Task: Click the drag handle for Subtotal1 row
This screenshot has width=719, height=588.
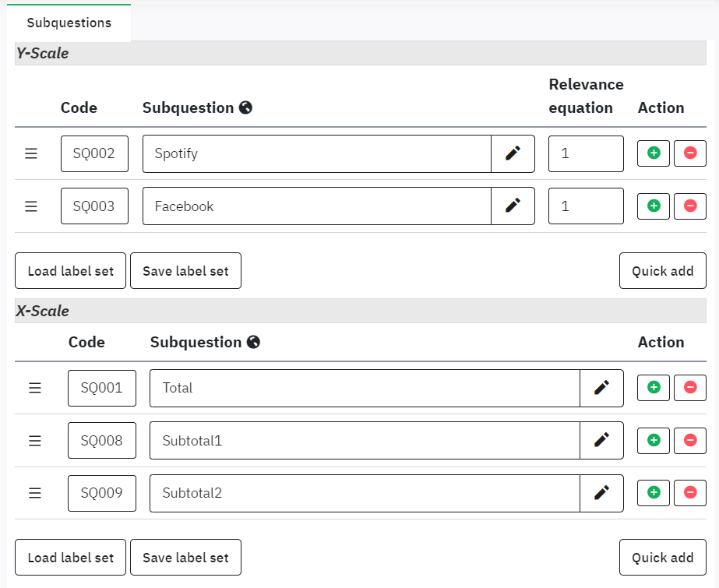Action: click(35, 441)
